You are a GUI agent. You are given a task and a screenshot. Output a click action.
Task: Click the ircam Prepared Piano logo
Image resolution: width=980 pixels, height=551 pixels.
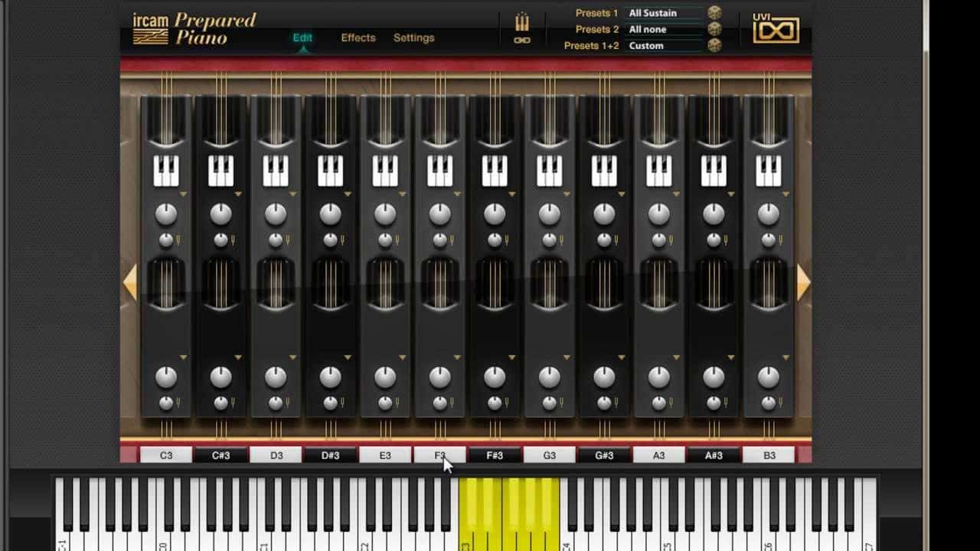coord(195,28)
